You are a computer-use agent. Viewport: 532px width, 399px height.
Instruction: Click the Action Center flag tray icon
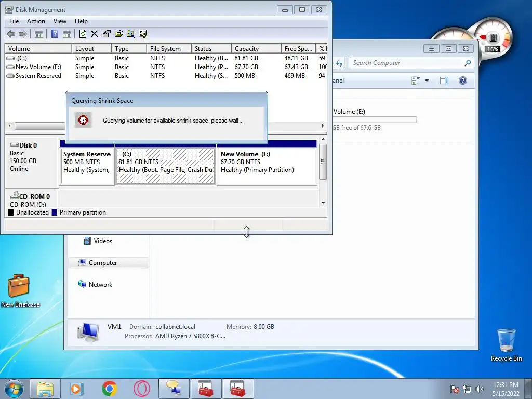click(455, 389)
